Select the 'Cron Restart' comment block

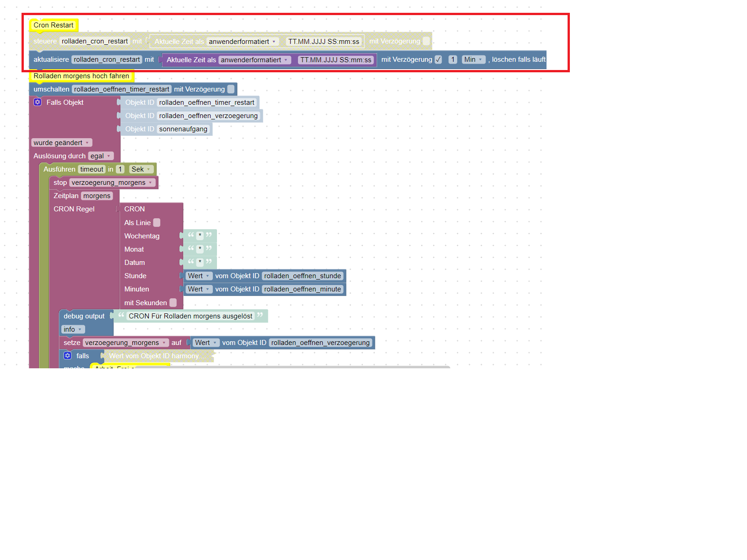coord(54,25)
